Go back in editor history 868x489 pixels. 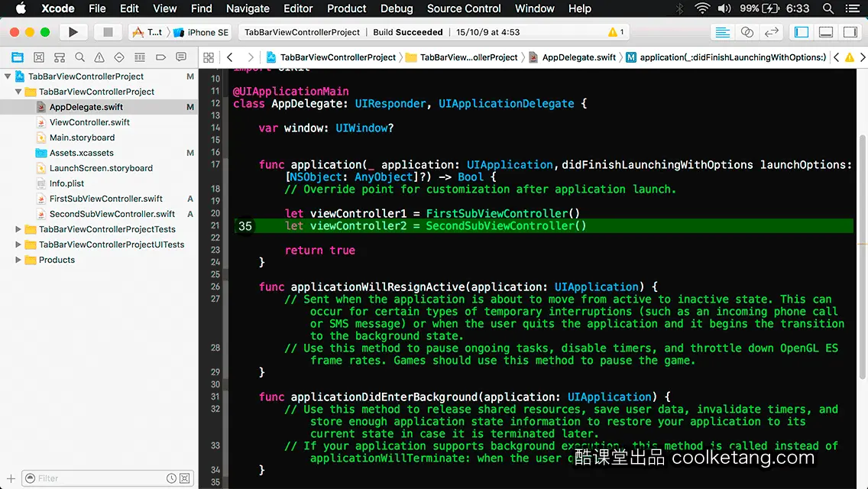coord(230,57)
